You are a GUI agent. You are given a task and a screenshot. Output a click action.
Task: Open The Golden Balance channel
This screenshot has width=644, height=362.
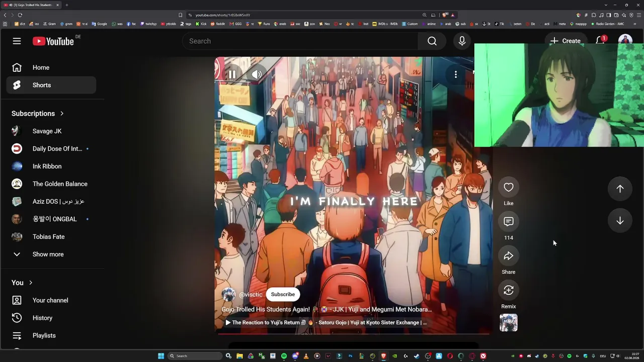(51, 184)
